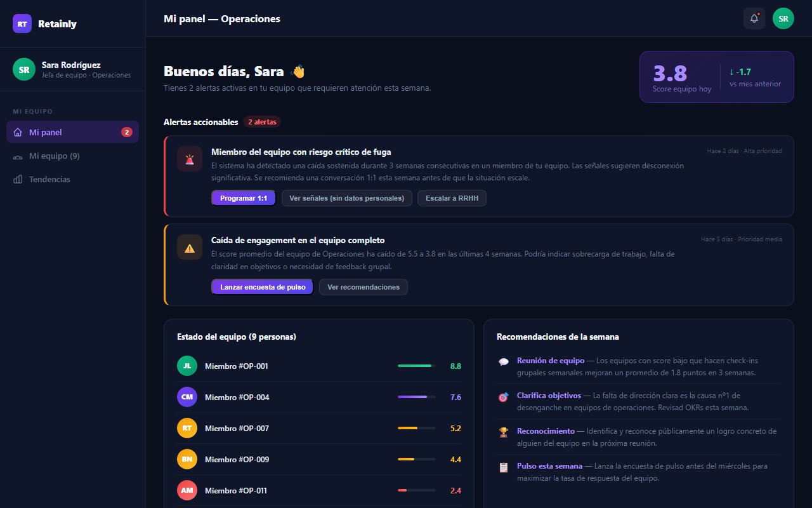The height and width of the screenshot is (508, 812).
Task: Go to Mi equipo (9) in the sidebar
Action: coord(73,156)
